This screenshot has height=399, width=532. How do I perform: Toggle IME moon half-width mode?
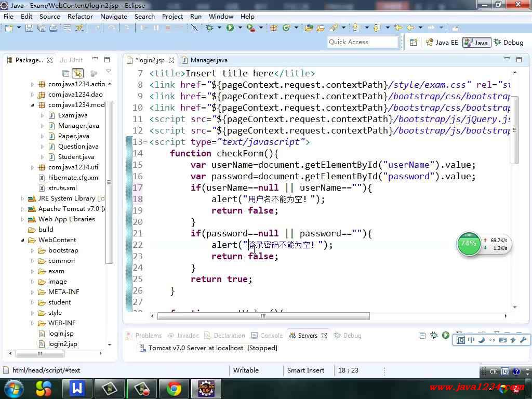tap(482, 340)
